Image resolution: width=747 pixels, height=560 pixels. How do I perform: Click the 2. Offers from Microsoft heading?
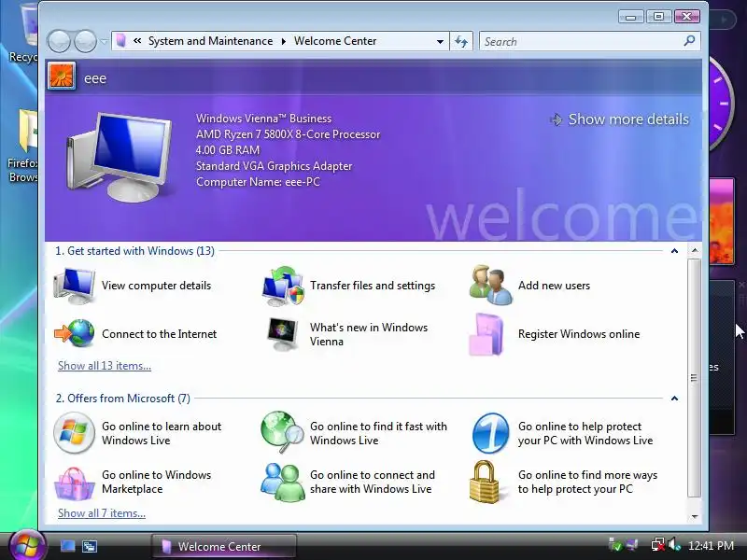pos(122,399)
